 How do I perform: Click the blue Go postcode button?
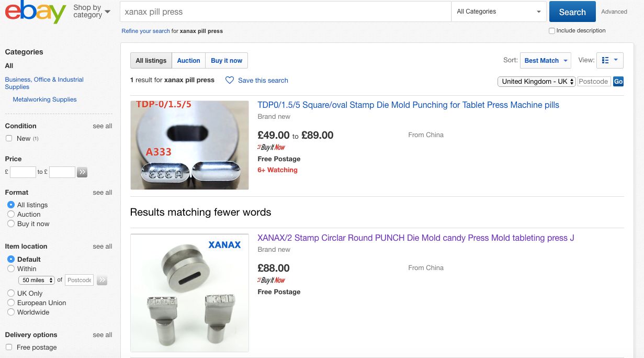coord(618,82)
